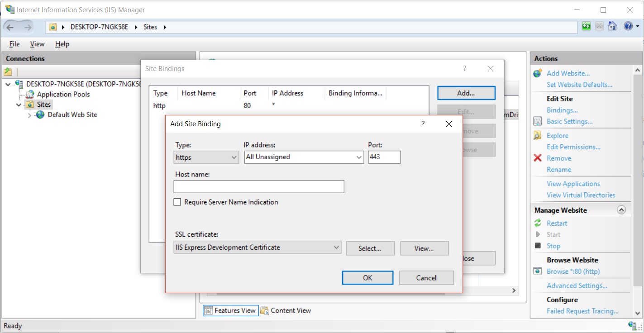644x333 pixels.
Task: Open the Help question mark icon
Action: click(628, 26)
